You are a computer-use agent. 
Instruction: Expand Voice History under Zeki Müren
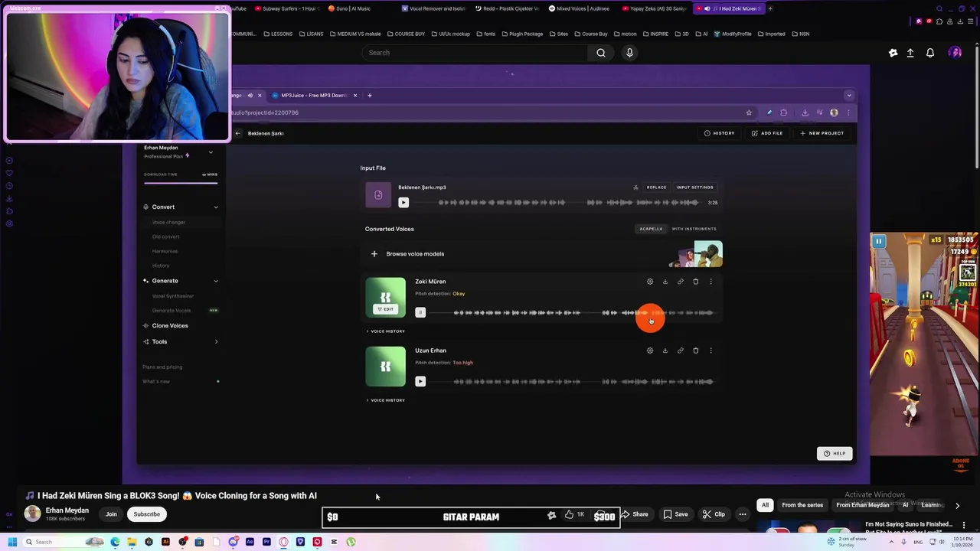tap(386, 331)
